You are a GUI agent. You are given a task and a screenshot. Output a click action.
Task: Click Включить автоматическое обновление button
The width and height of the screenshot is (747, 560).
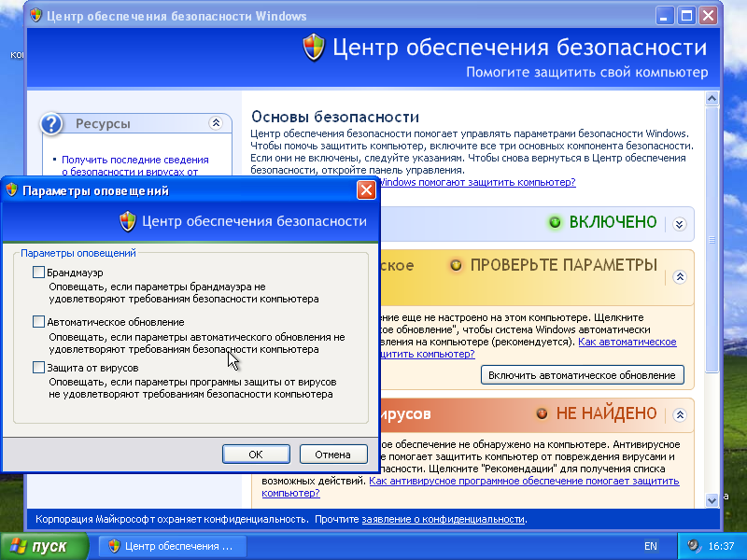(x=582, y=375)
